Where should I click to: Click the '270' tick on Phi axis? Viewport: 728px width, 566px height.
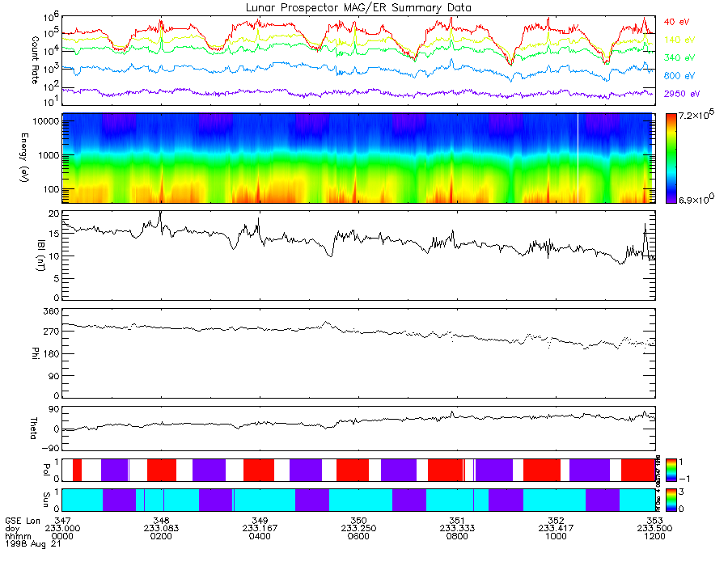coord(52,332)
